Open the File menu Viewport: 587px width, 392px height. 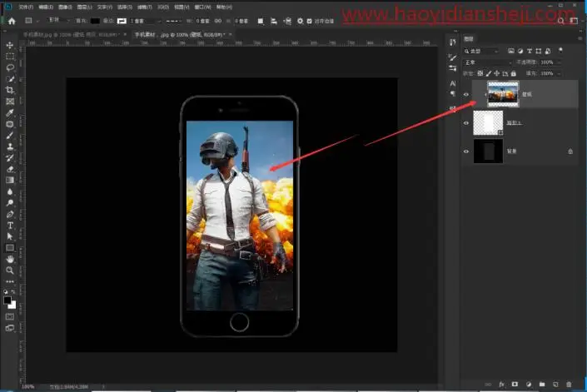[26, 7]
